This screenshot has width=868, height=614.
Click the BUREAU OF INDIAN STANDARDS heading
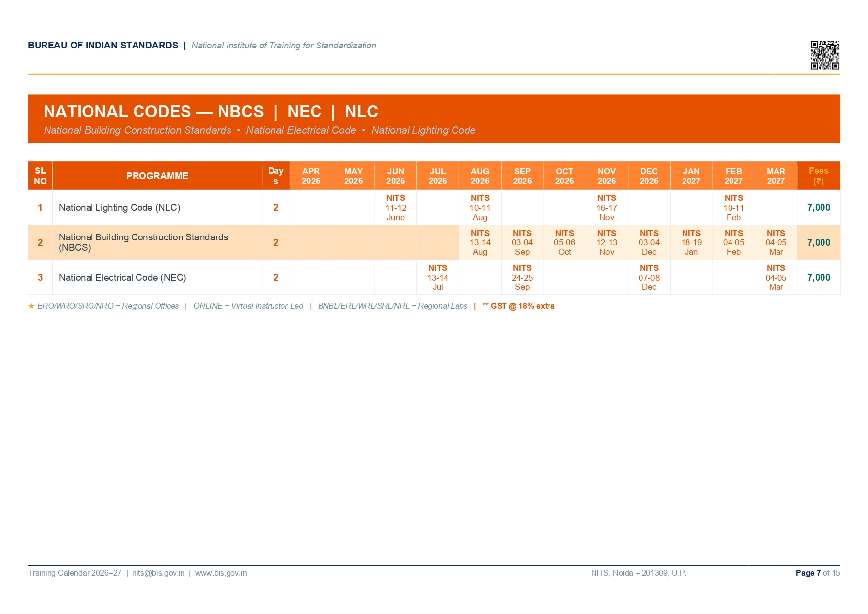(x=103, y=45)
